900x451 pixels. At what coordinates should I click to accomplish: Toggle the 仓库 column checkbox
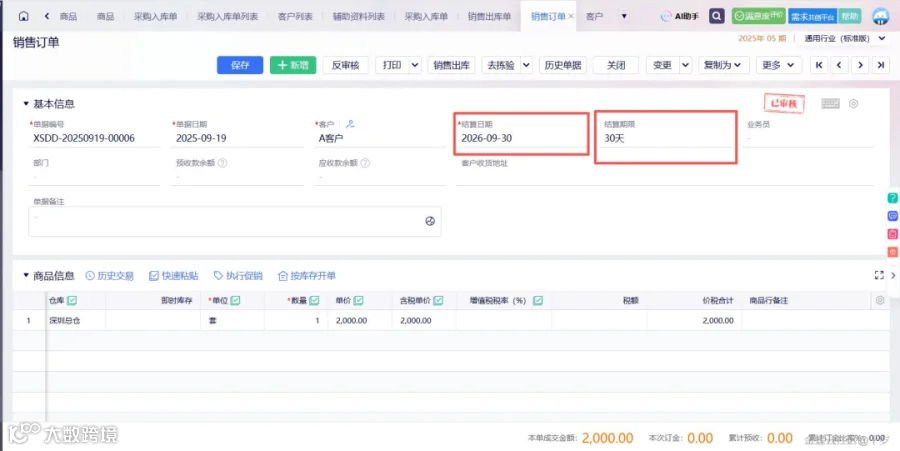(72, 300)
